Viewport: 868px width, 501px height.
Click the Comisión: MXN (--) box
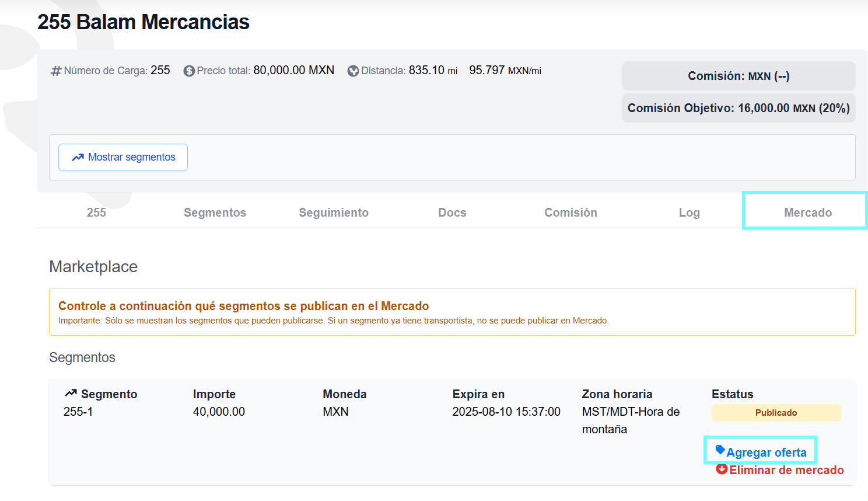pyautogui.click(x=738, y=76)
